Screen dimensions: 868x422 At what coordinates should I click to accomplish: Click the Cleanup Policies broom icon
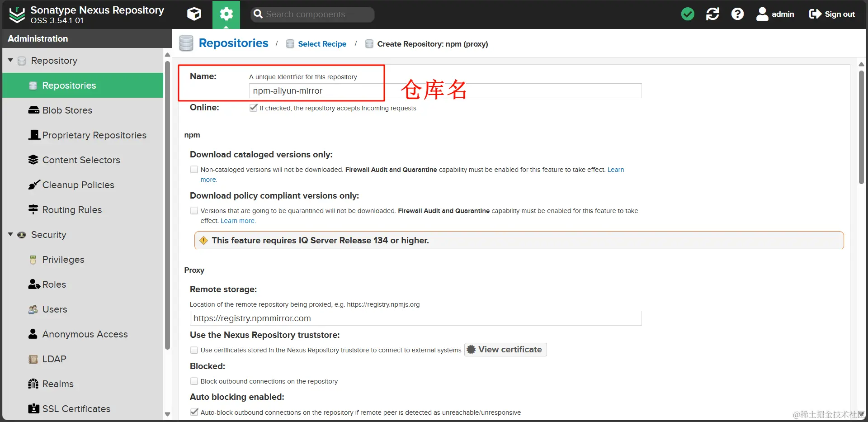tap(34, 185)
